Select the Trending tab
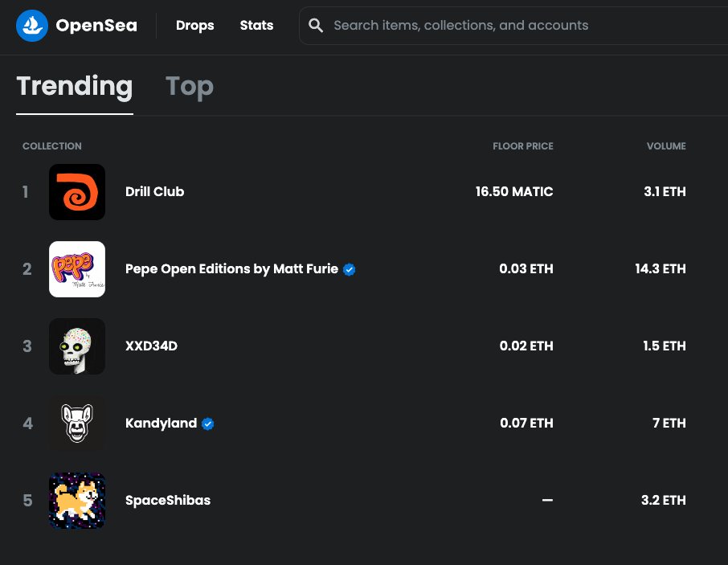The width and height of the screenshot is (728, 565). [74, 86]
